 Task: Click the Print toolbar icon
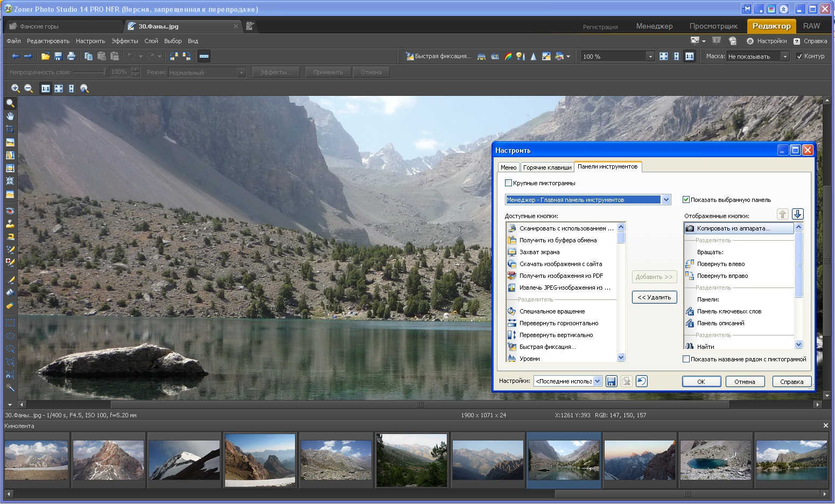(71, 56)
